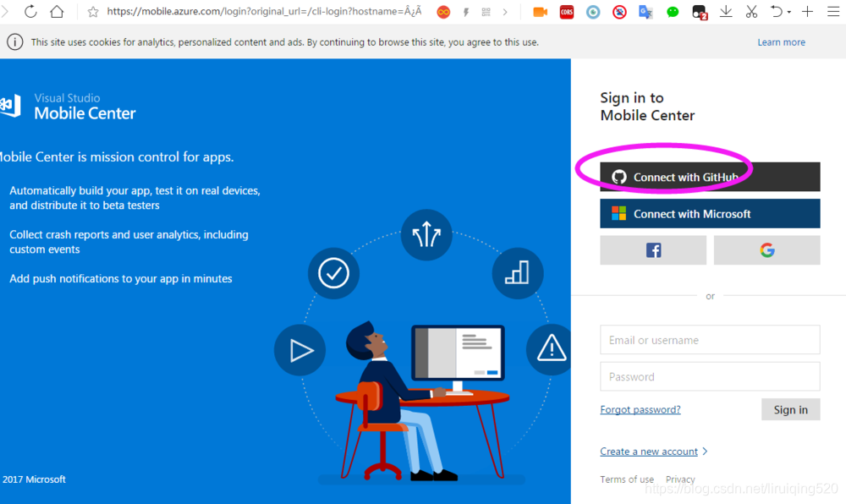
Task: Open the browser hamburger menu
Action: point(833,11)
